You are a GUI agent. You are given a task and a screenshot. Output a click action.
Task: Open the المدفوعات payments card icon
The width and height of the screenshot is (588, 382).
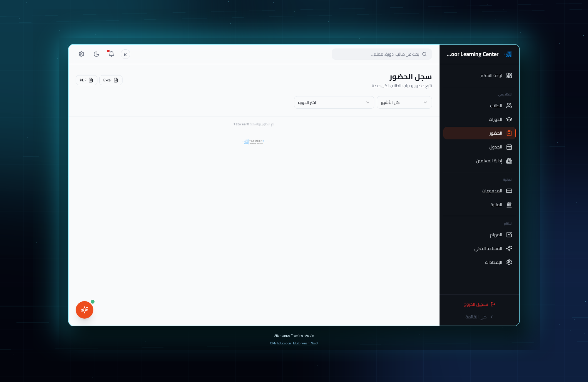point(509,191)
